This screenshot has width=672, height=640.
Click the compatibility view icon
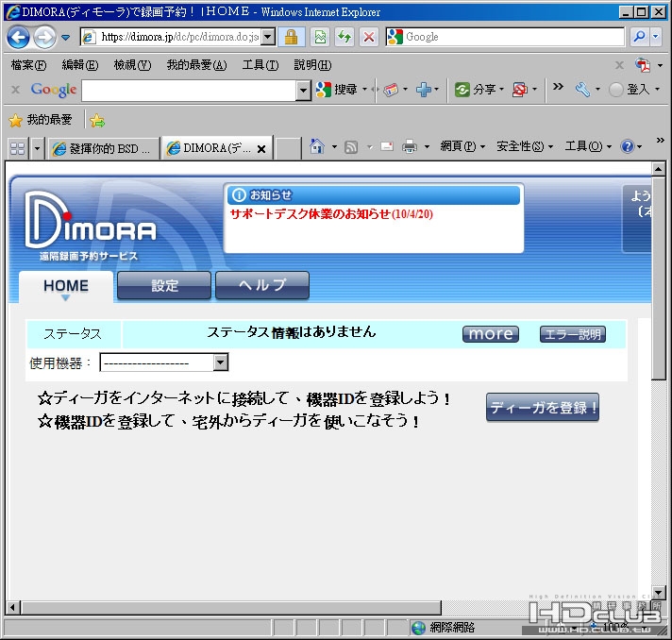click(320, 37)
